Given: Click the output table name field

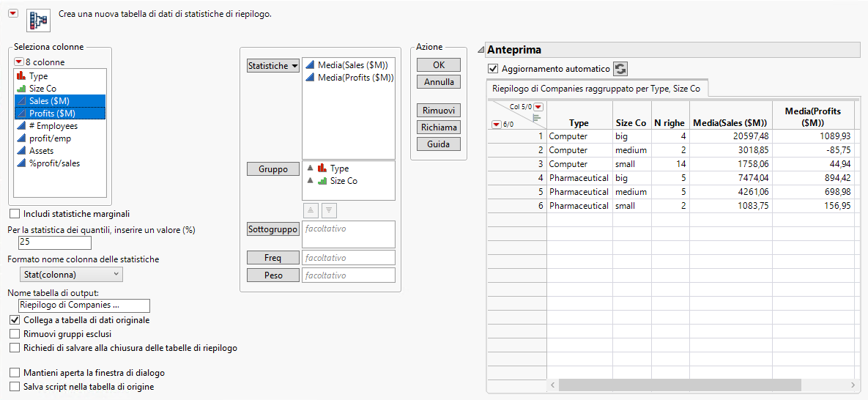Looking at the screenshot, I should 84,305.
